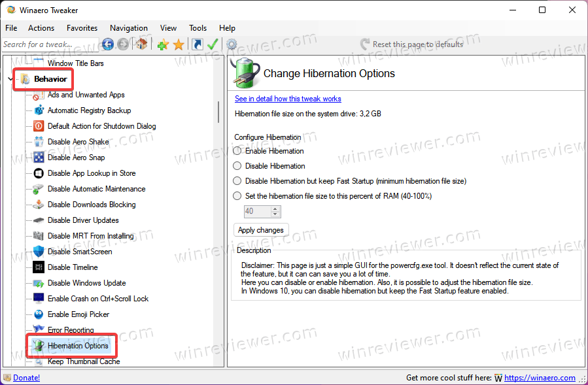Click the Enable Emoji Picker smiley icon
The height and width of the screenshot is (385, 588).
pyautogui.click(x=39, y=314)
